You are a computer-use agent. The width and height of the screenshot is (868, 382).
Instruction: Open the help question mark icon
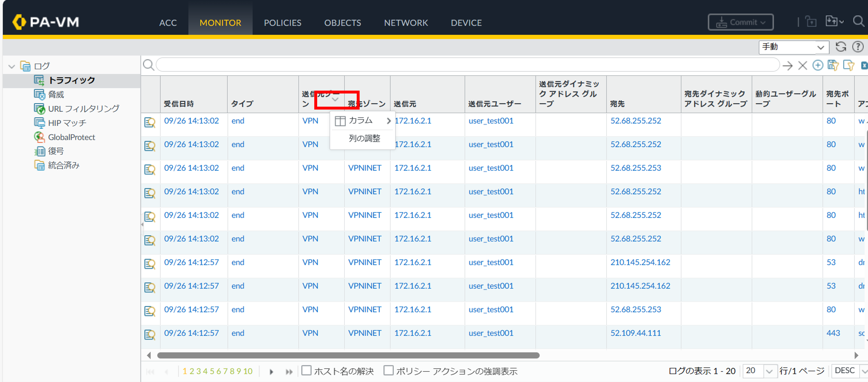(x=857, y=47)
